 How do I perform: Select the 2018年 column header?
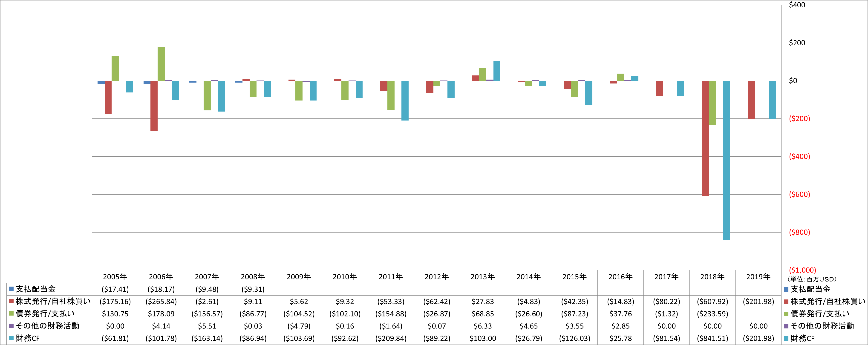pos(712,277)
